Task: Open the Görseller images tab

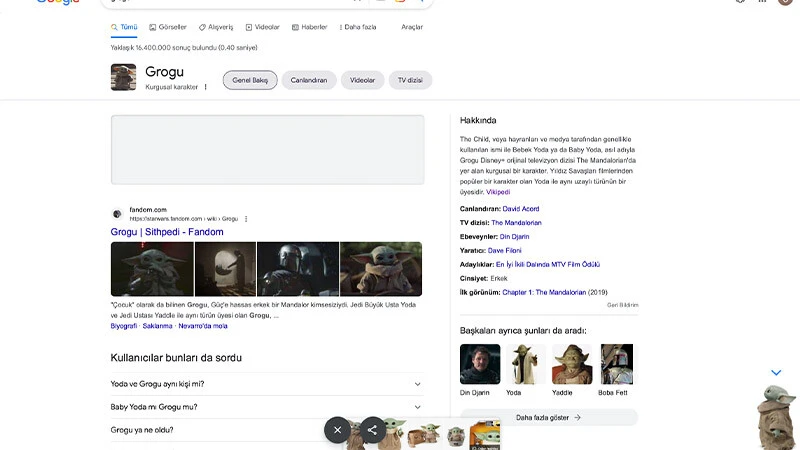Action: tap(167, 27)
